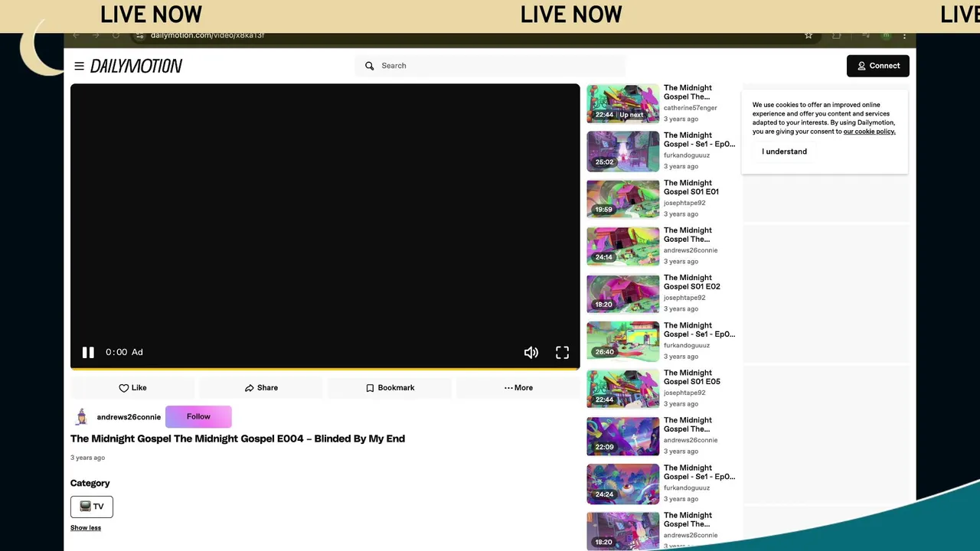Image resolution: width=980 pixels, height=551 pixels.
Task: Open the 24:24 video thumbnail
Action: (x=622, y=483)
